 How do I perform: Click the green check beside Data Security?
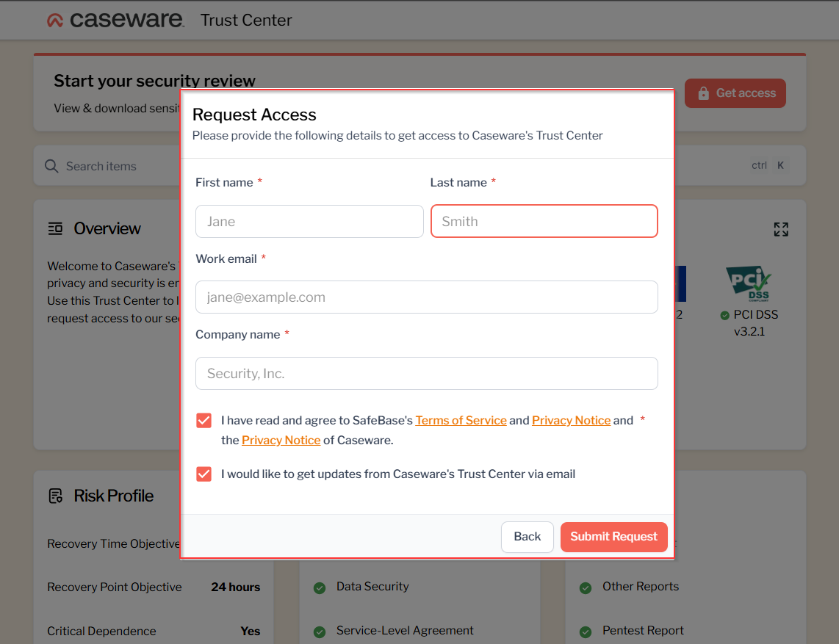pyautogui.click(x=320, y=588)
